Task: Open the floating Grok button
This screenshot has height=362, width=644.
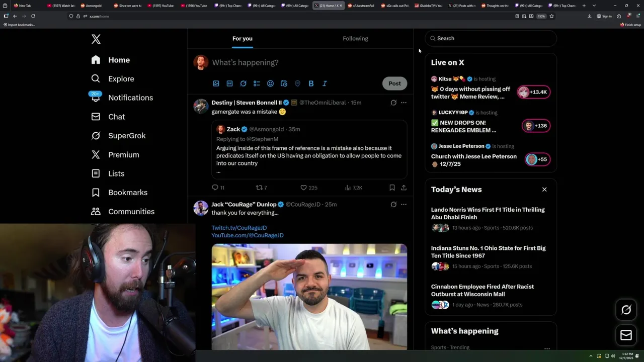Action: [626, 310]
